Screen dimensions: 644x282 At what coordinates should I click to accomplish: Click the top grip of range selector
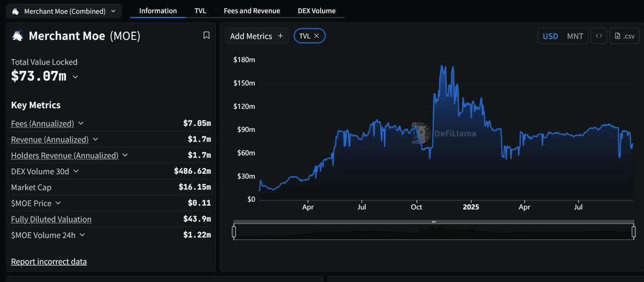tap(434, 222)
